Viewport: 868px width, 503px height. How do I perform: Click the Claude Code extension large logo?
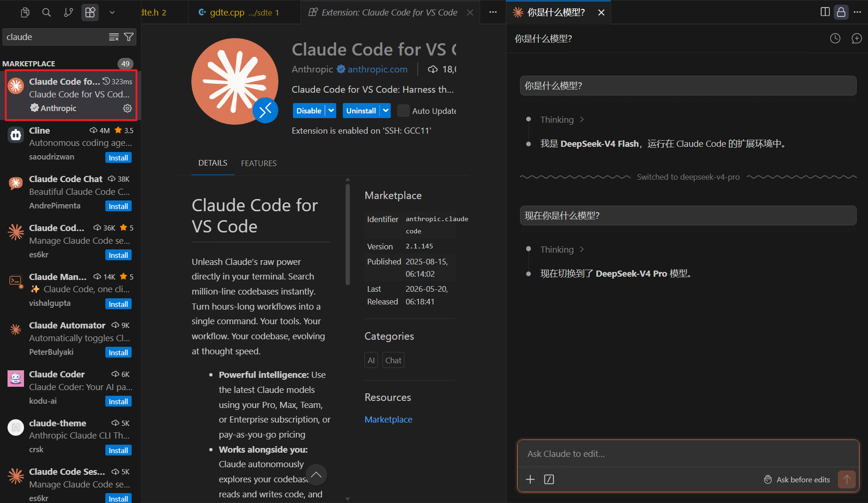[x=235, y=81]
